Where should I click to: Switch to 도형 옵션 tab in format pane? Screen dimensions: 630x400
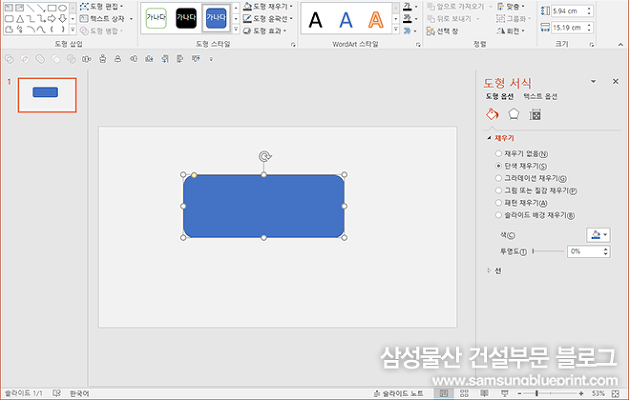pyautogui.click(x=499, y=96)
